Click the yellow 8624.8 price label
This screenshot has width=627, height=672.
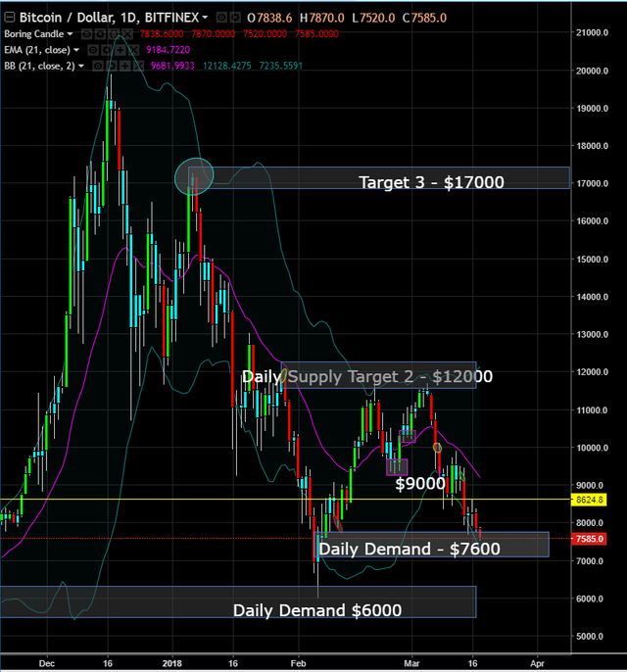pos(589,500)
